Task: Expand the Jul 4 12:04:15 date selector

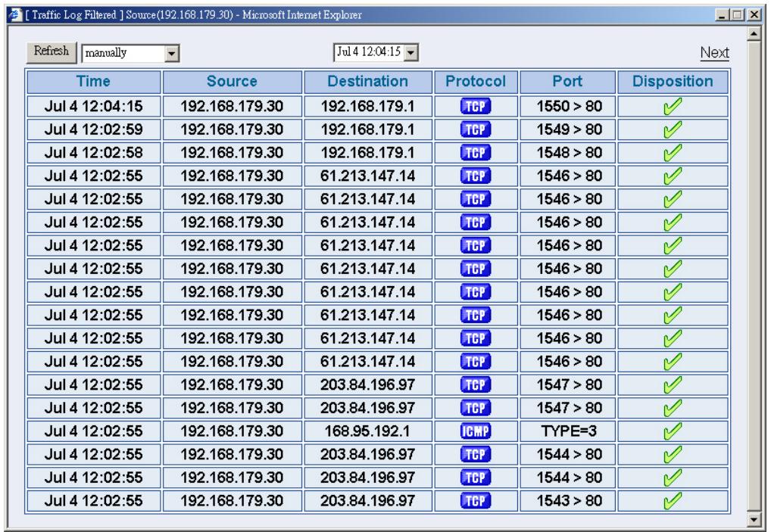Action: 411,52
